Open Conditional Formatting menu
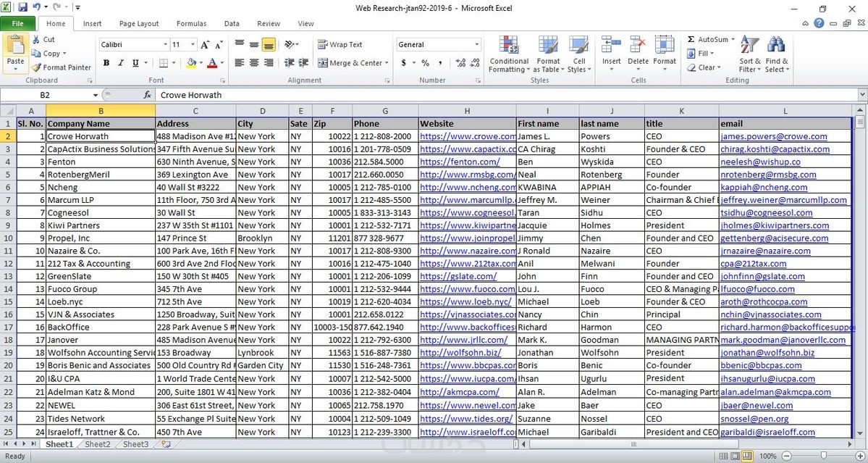 tap(509, 54)
